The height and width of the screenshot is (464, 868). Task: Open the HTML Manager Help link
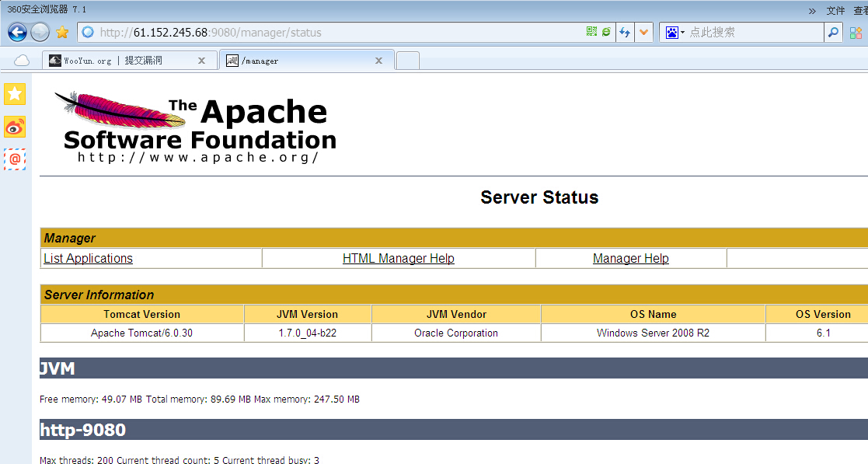point(399,259)
